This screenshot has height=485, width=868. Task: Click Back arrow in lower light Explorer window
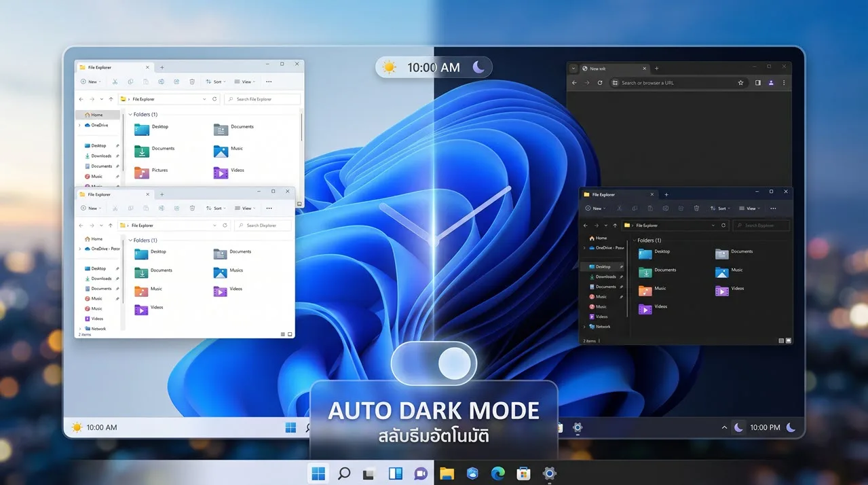click(x=81, y=226)
